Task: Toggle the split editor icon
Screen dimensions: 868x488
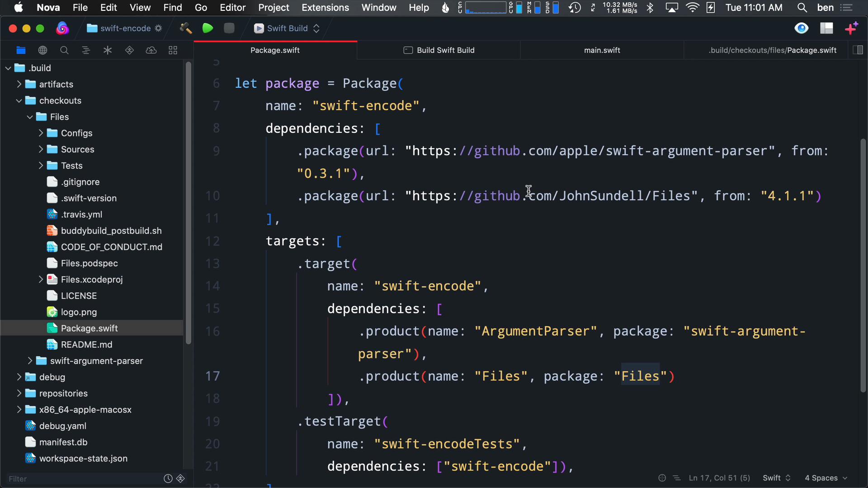Action: click(858, 50)
